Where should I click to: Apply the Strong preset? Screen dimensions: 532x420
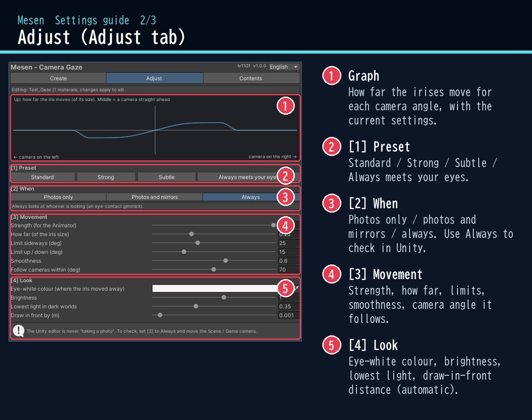point(106,177)
